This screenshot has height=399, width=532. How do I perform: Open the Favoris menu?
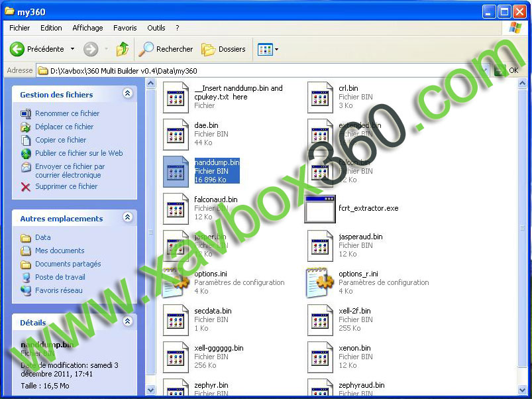[x=125, y=28]
